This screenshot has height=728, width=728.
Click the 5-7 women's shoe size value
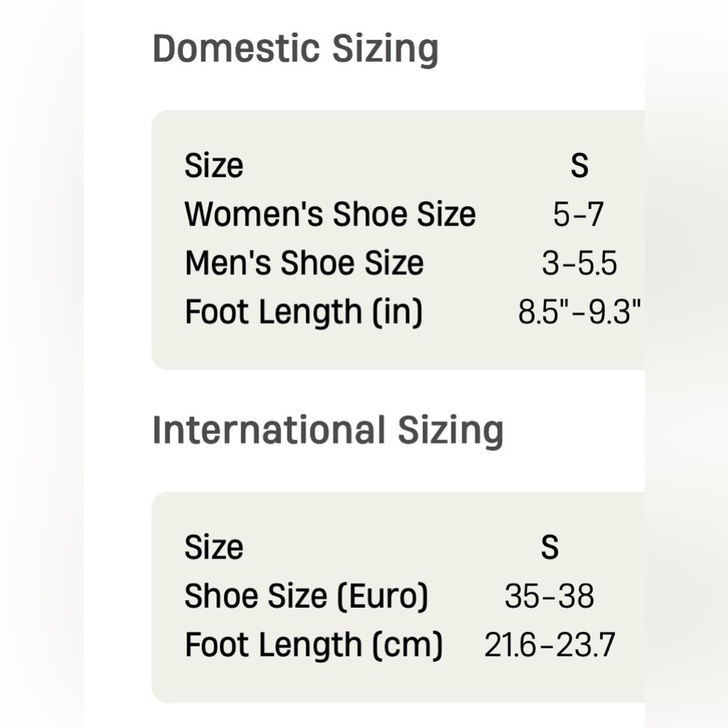tap(578, 214)
